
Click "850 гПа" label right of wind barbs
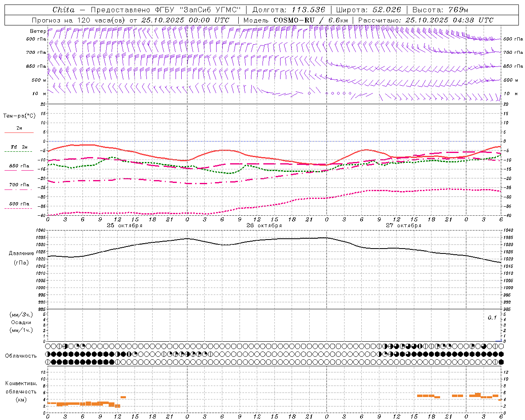(513, 66)
